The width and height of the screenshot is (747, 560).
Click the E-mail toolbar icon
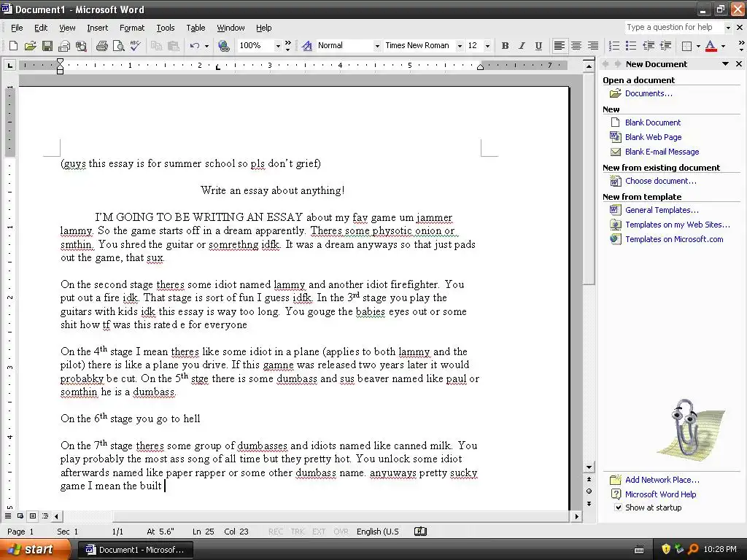[64, 46]
